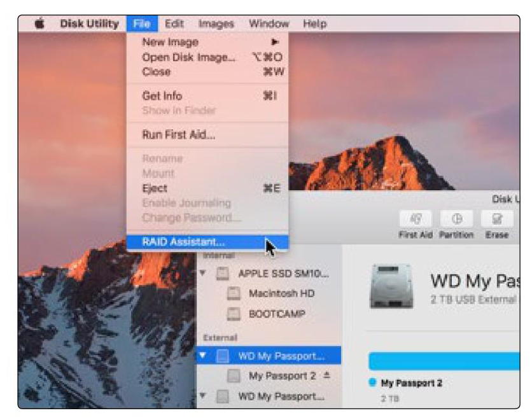Eject My Passport 2 using eject icon

[x=326, y=375]
